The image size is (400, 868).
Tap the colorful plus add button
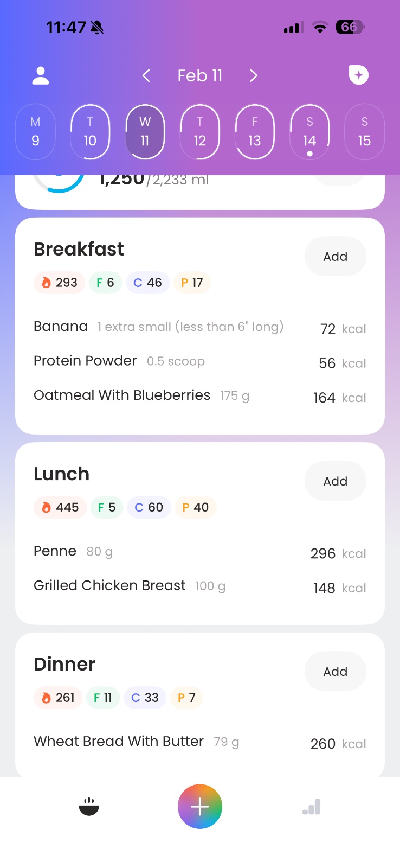click(200, 807)
